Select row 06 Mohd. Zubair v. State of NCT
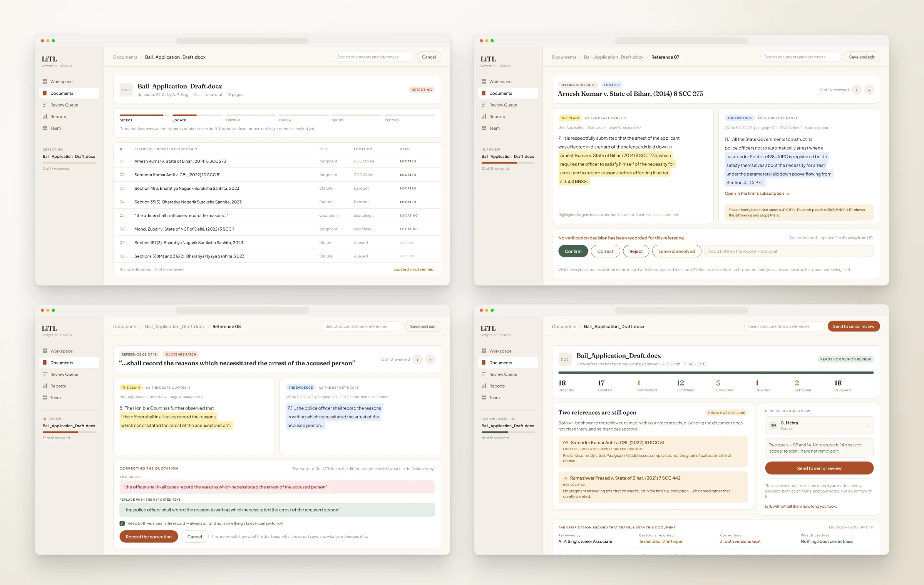Viewport: 924px width, 585px height. (x=277, y=229)
